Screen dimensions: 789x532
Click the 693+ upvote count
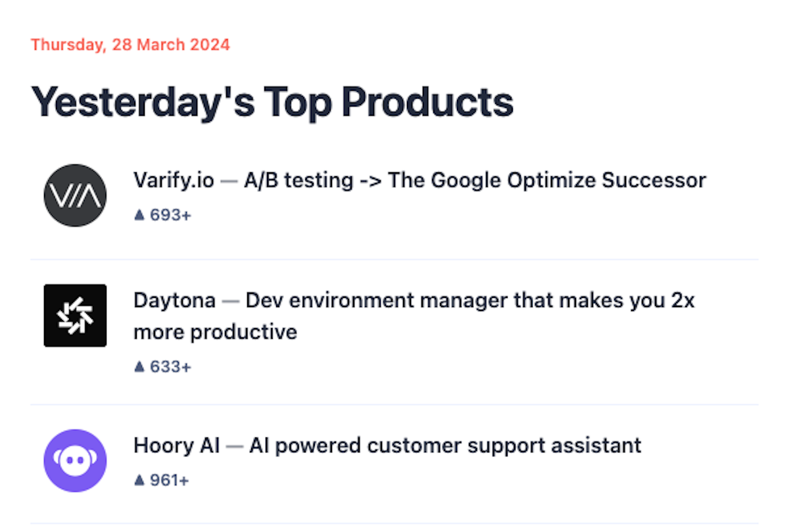(171, 215)
